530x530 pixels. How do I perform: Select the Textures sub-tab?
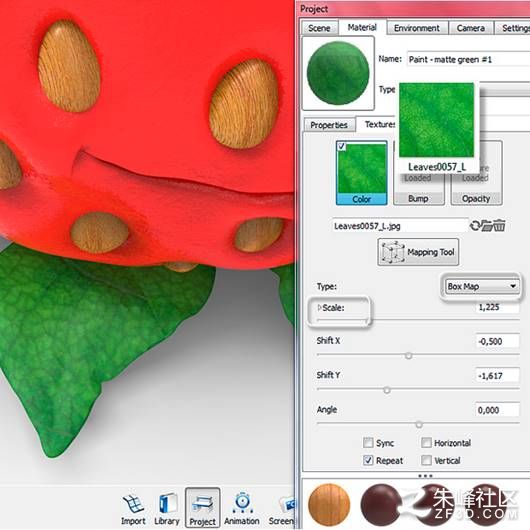click(378, 124)
